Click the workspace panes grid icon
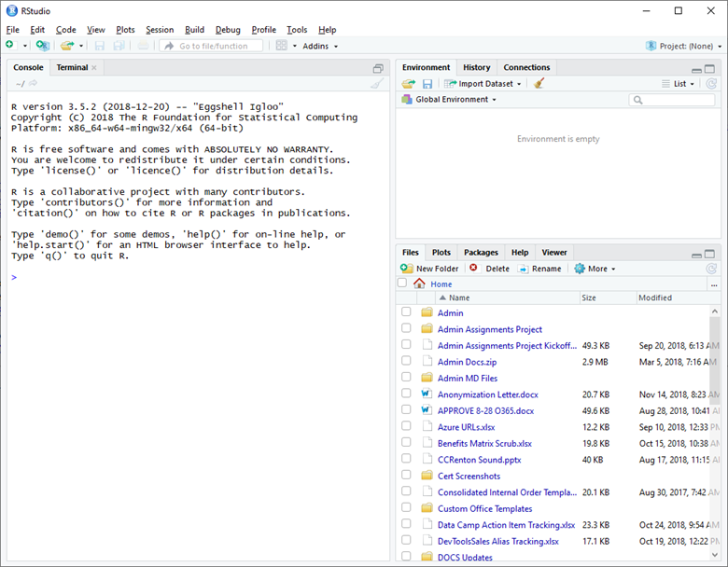Image resolution: width=728 pixels, height=567 pixels. click(x=281, y=46)
